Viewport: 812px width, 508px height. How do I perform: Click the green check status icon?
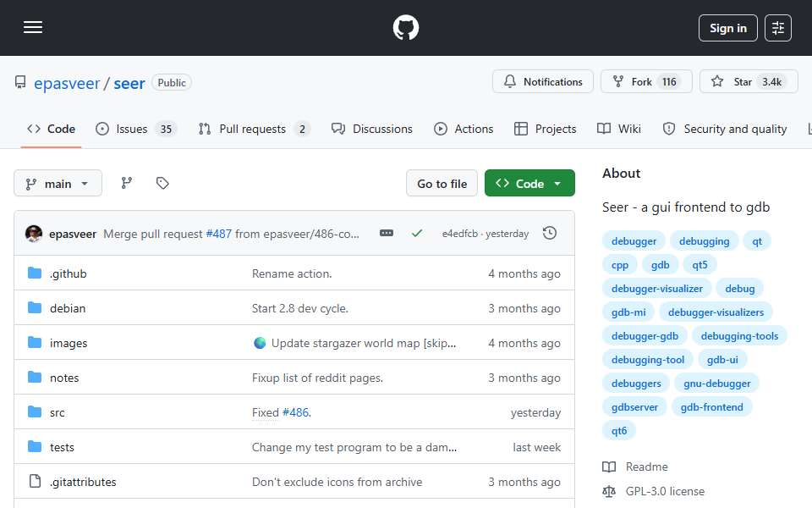coord(417,234)
